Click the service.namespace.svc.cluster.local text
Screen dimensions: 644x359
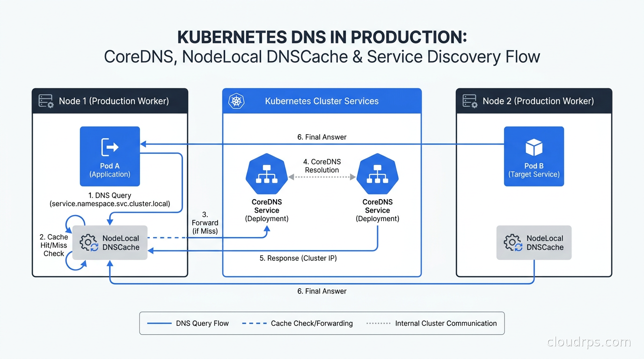pyautogui.click(x=110, y=204)
